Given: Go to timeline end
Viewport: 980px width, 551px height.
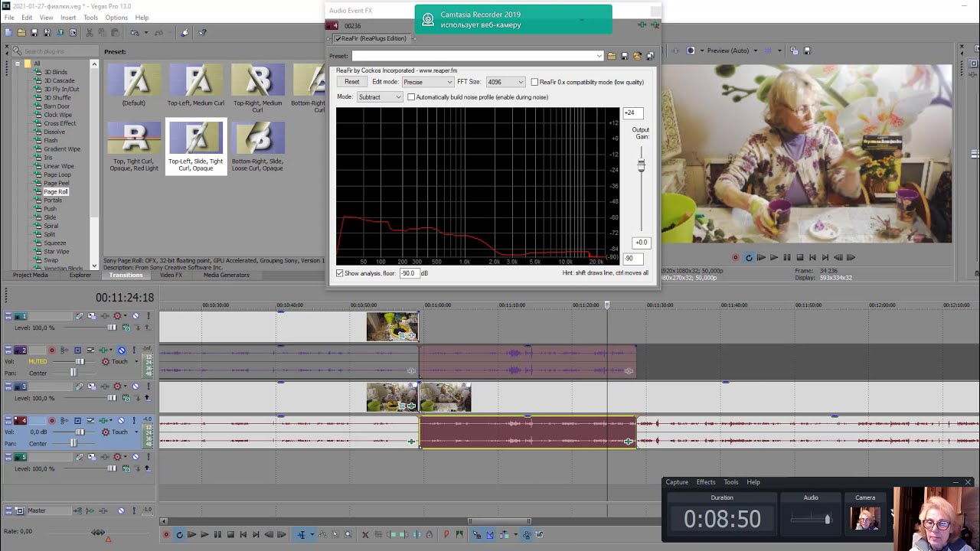Looking at the screenshot, I should pyautogui.click(x=256, y=535).
